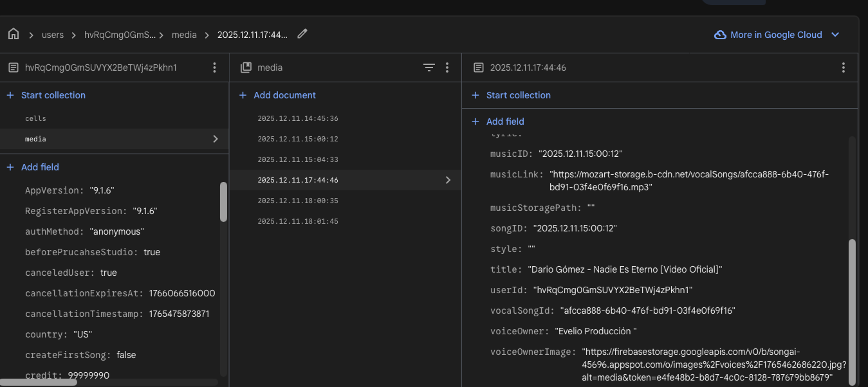Click the songID field value
Viewport: 868px width, 387px height.
point(575,228)
